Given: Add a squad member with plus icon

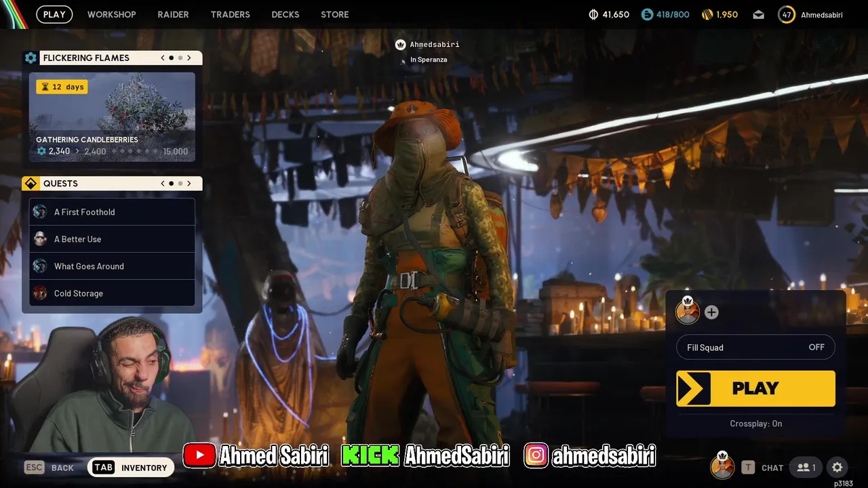Looking at the screenshot, I should [x=711, y=312].
